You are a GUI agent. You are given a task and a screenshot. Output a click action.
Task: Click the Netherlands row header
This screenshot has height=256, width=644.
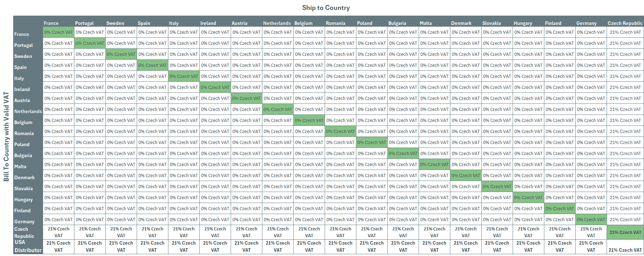pos(28,111)
